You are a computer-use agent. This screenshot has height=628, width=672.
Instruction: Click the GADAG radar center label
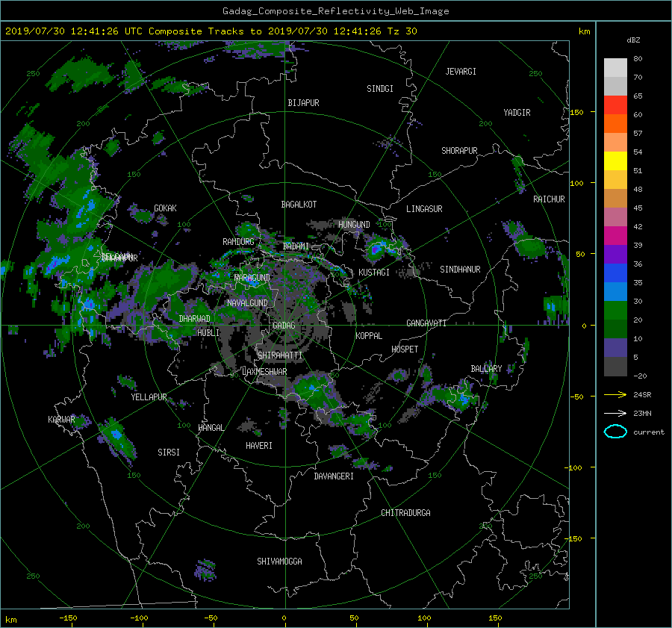(284, 326)
